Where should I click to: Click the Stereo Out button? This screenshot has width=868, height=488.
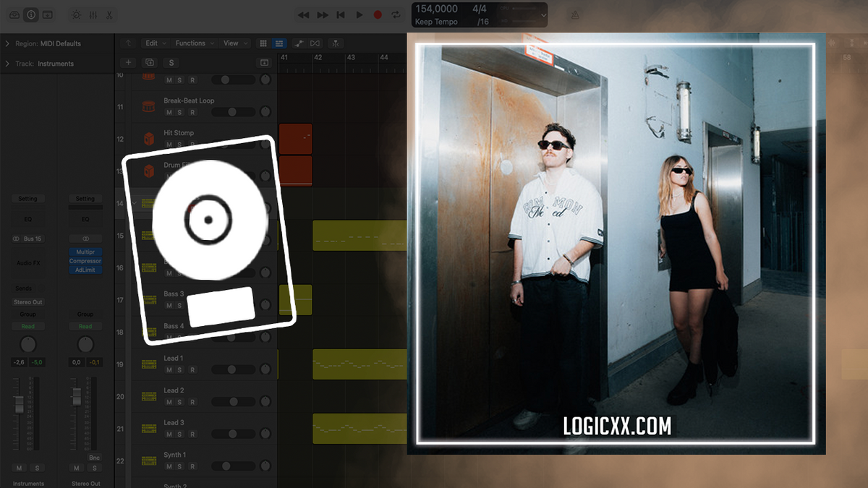[x=27, y=301]
